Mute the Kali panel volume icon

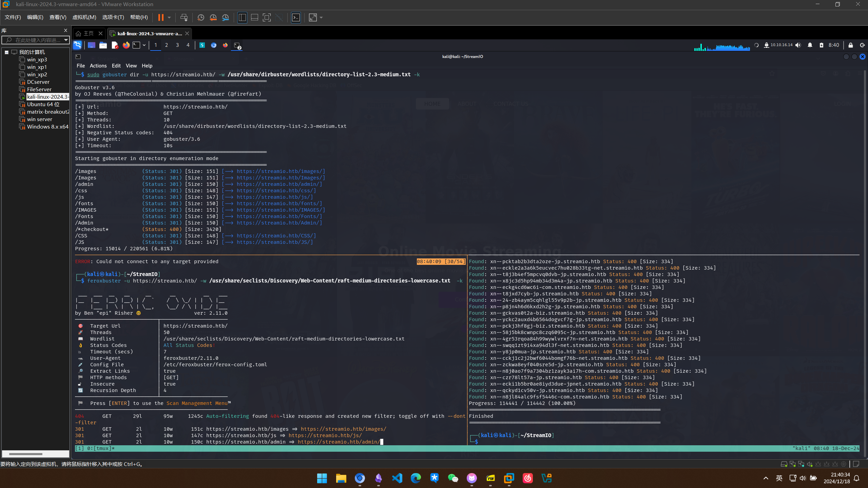point(798,45)
